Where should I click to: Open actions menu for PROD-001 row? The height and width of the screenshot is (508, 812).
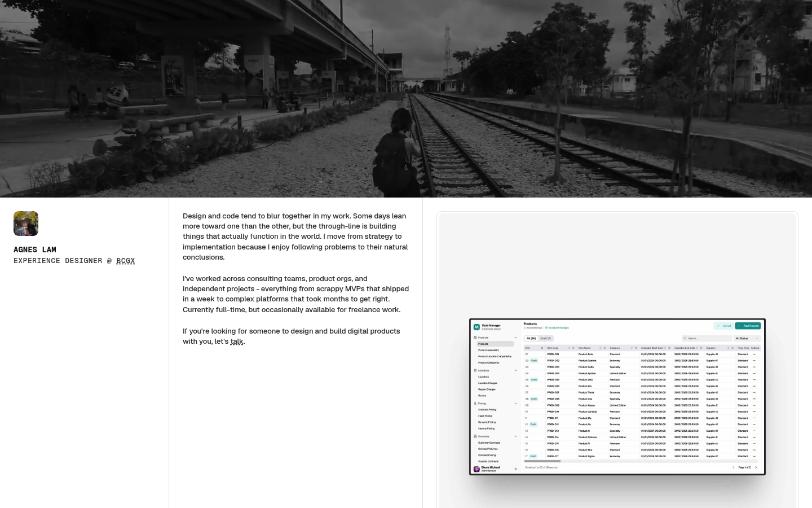[754, 354]
